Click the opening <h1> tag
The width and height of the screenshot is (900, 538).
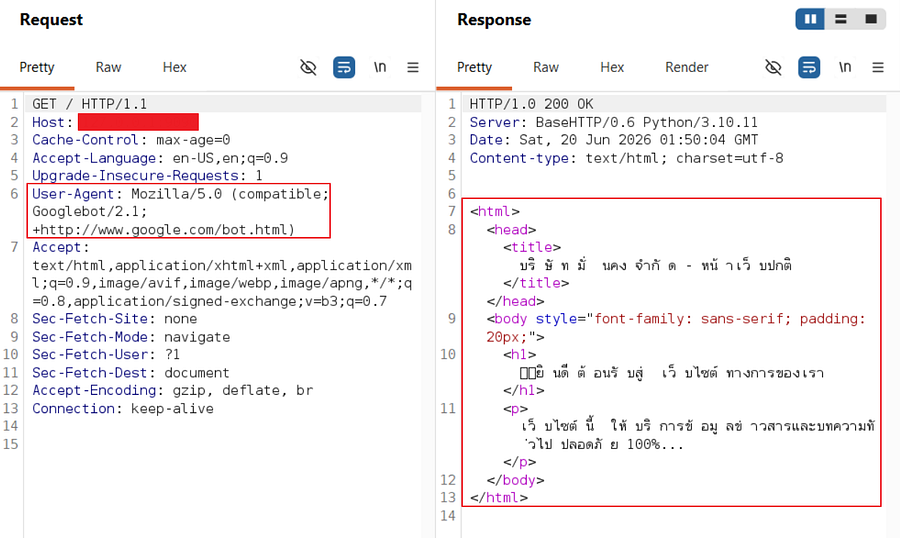(519, 354)
